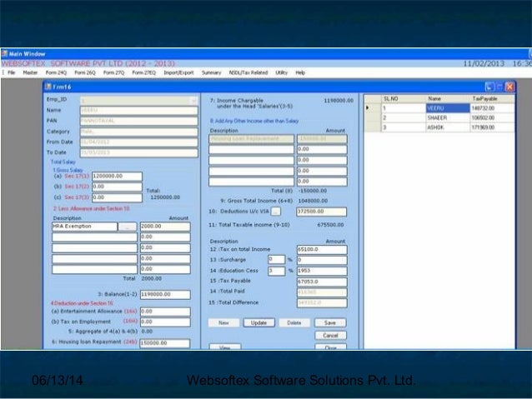Click the Tax Payable field
The width and height of the screenshot is (532, 399).
click(322, 282)
